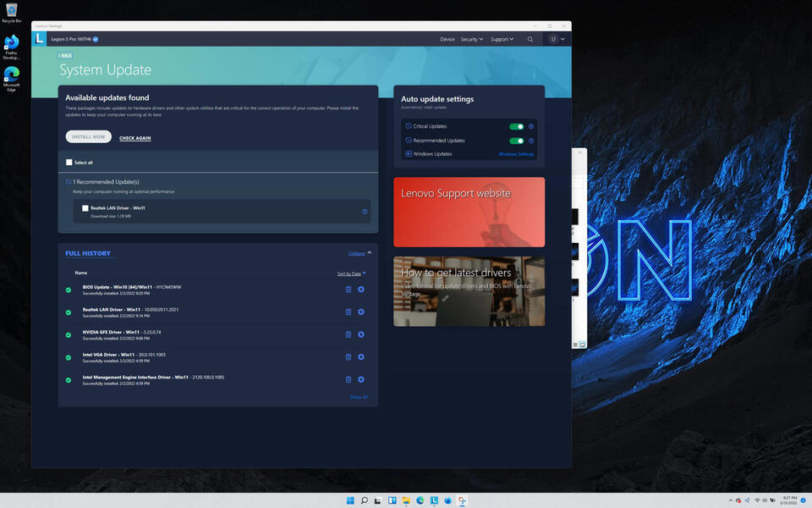
Task: Delete the NVIDIA GFE Driver history entry
Action: pyautogui.click(x=348, y=334)
